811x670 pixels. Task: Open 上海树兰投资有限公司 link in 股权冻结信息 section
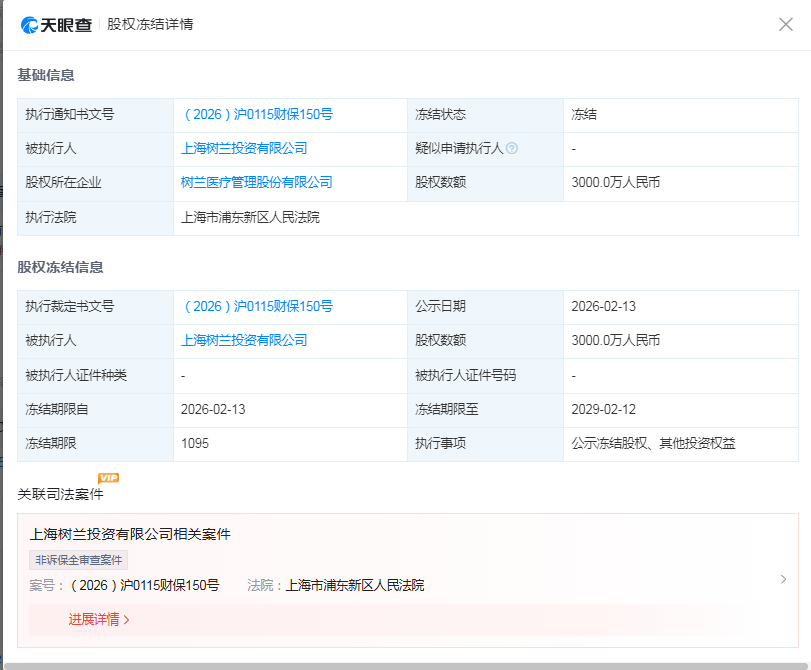244,341
